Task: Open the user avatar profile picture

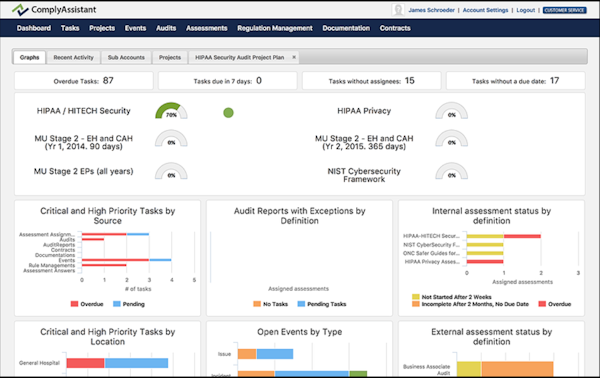Action: pos(398,10)
